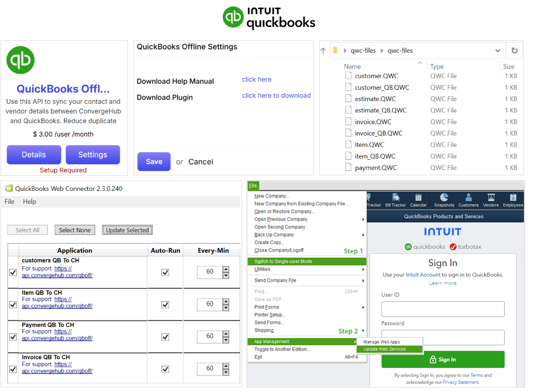Adjust Every-Min stepper for Item QB To CH
This screenshot has height=392, width=538.
coord(226,304)
